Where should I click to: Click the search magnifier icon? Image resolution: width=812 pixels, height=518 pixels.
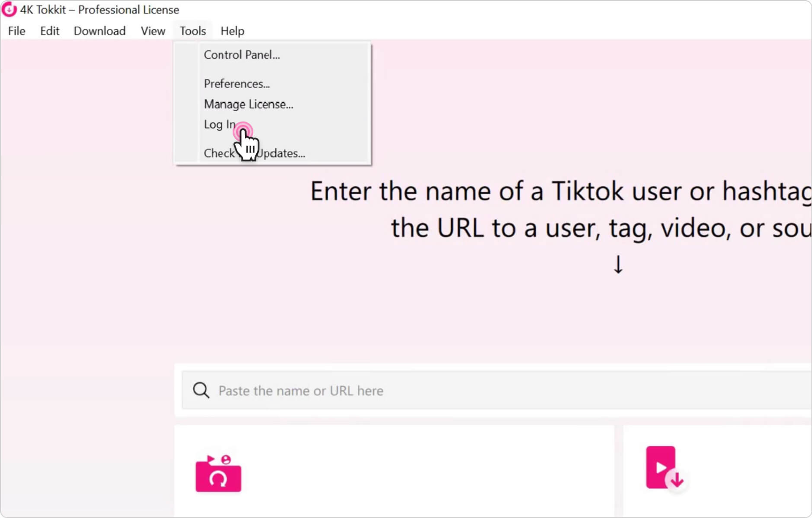(x=201, y=390)
